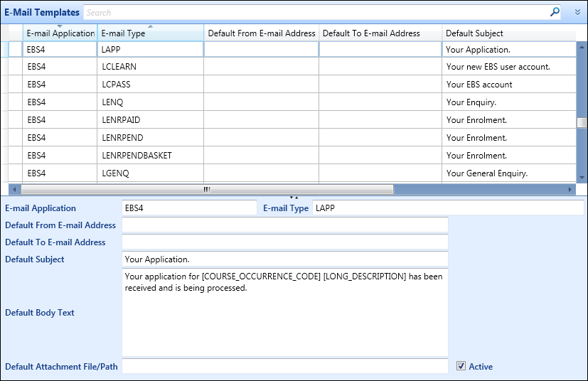588x381 pixels.
Task: Select the LCPASS row in grid
Action: 292,85
